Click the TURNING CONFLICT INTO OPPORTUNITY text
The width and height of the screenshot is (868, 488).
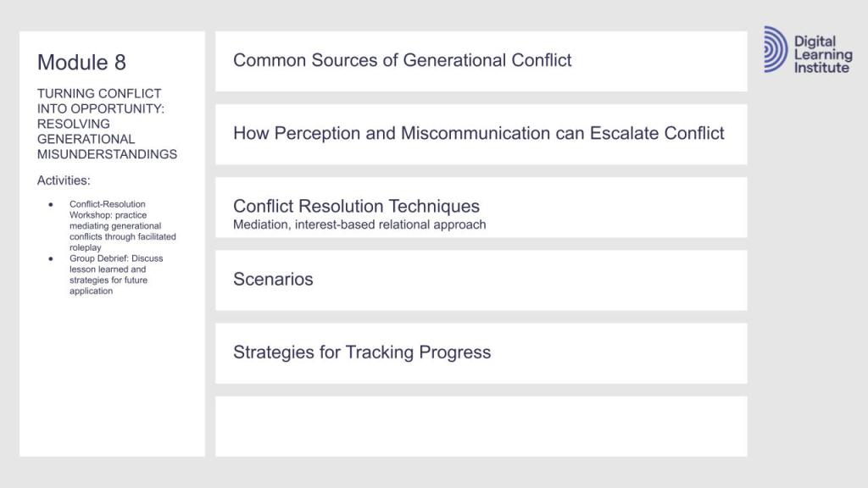click(99, 101)
